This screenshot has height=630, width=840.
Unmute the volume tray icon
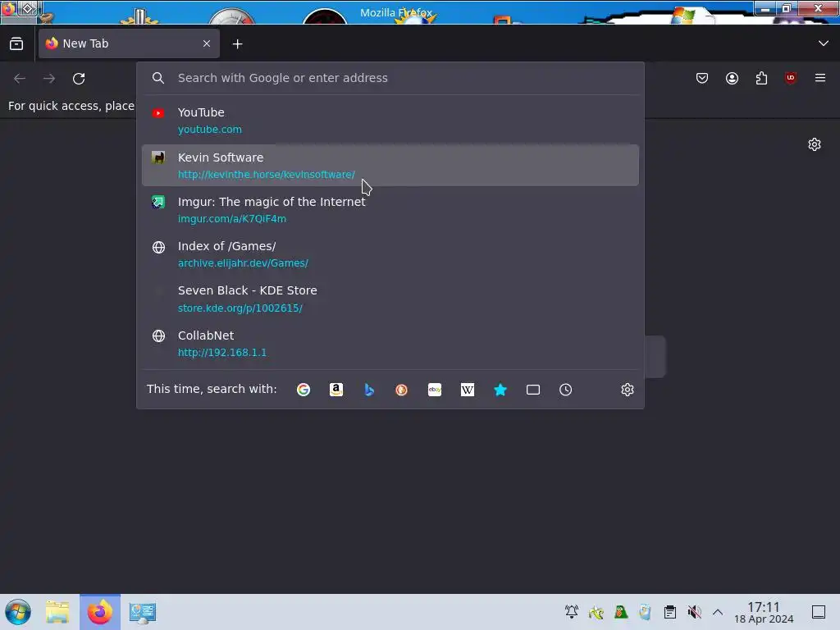tap(694, 612)
